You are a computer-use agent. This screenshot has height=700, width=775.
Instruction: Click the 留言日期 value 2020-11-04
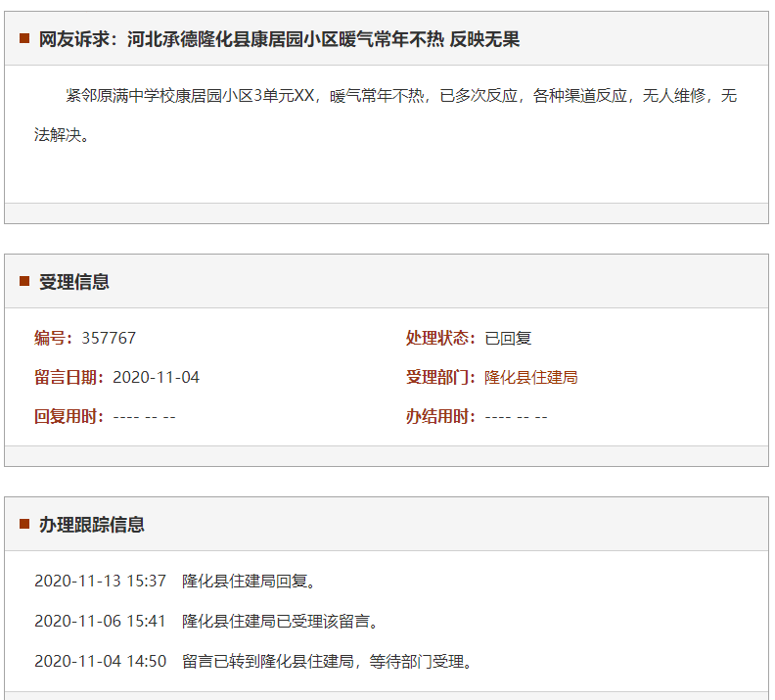(156, 377)
